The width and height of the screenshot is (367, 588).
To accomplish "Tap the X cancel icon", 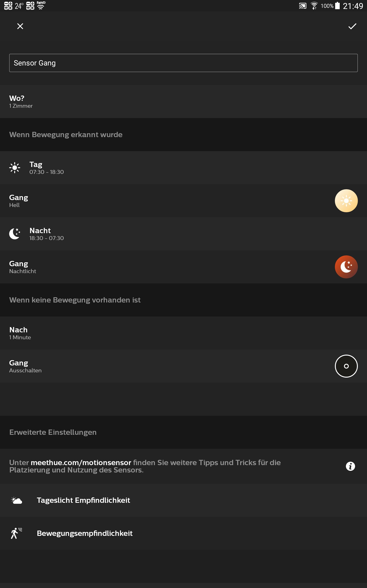I will tap(20, 26).
